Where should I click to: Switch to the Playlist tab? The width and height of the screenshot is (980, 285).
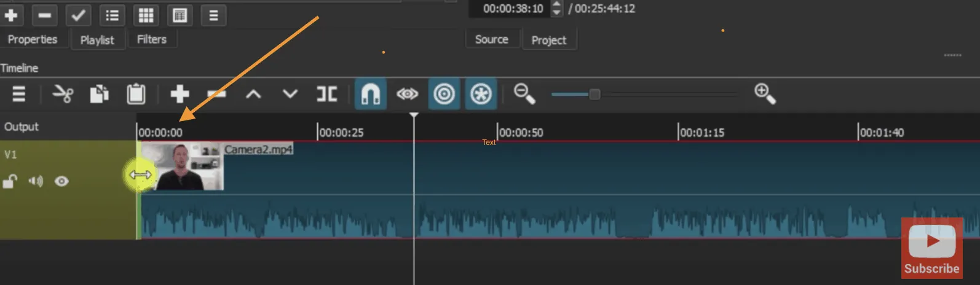(97, 40)
